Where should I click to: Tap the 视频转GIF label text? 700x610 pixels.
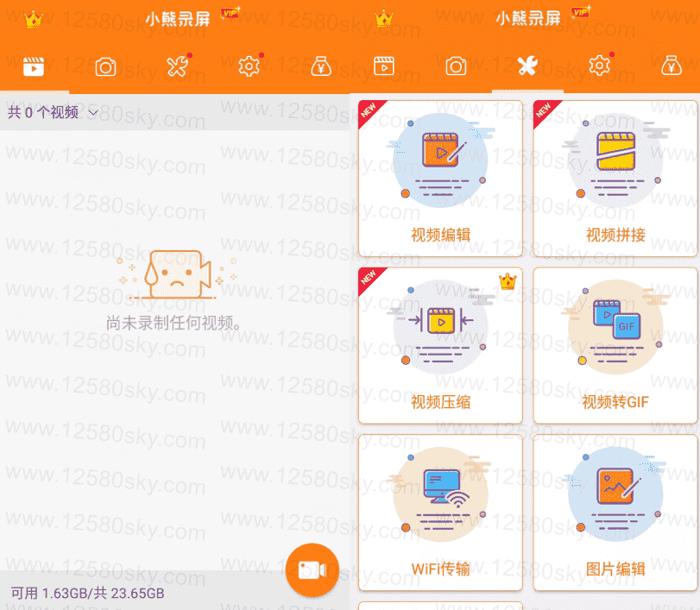615,402
